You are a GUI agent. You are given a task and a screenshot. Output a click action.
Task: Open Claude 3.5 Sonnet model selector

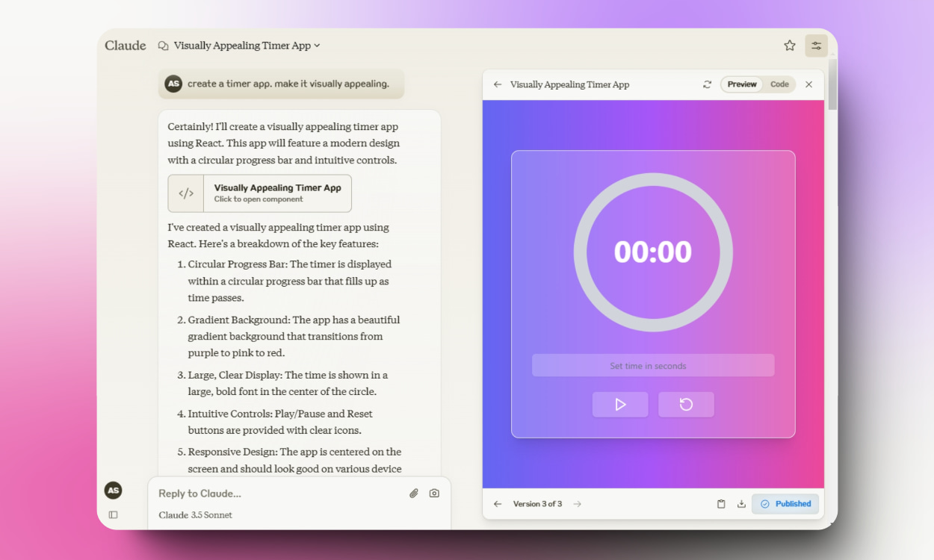195,515
